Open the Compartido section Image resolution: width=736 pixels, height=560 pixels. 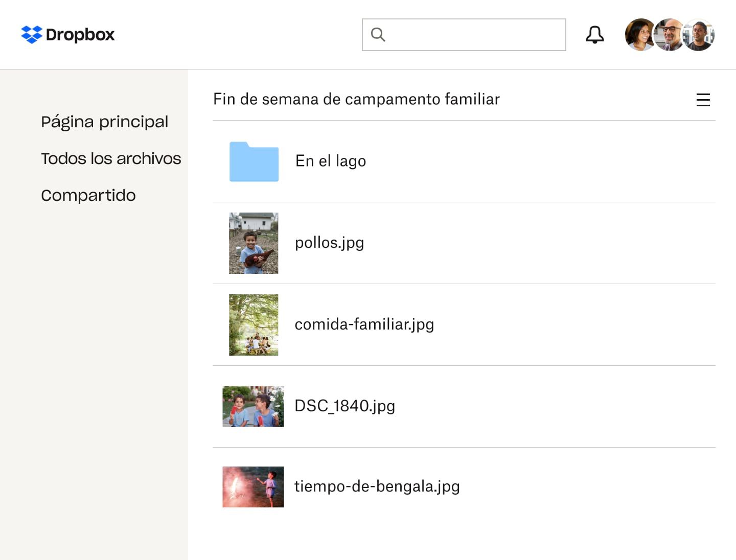click(x=88, y=195)
